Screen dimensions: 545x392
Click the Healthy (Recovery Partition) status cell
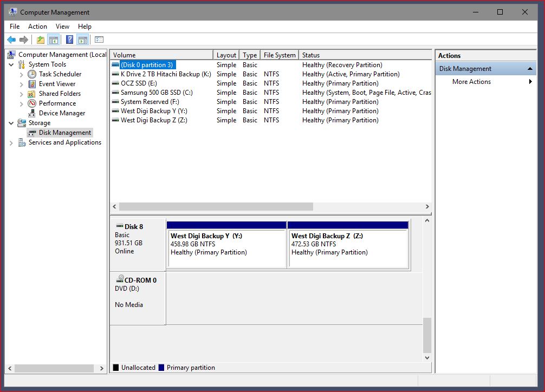[x=342, y=65]
